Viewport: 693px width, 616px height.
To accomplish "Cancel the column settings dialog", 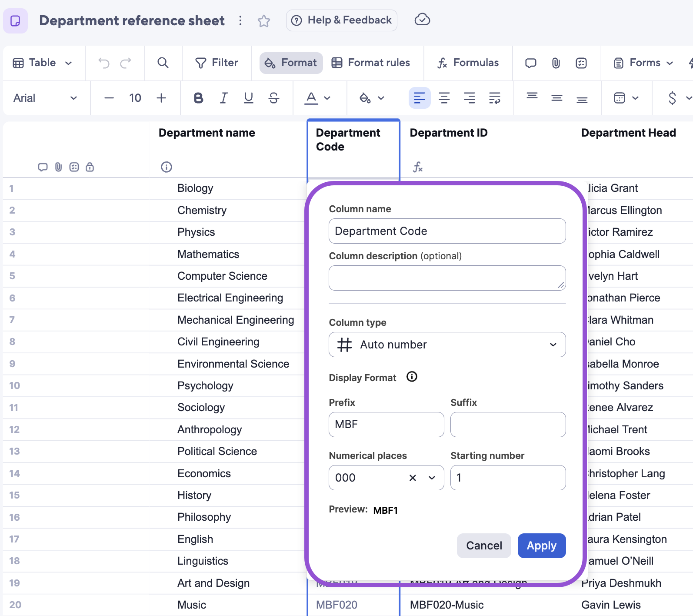I will (483, 546).
